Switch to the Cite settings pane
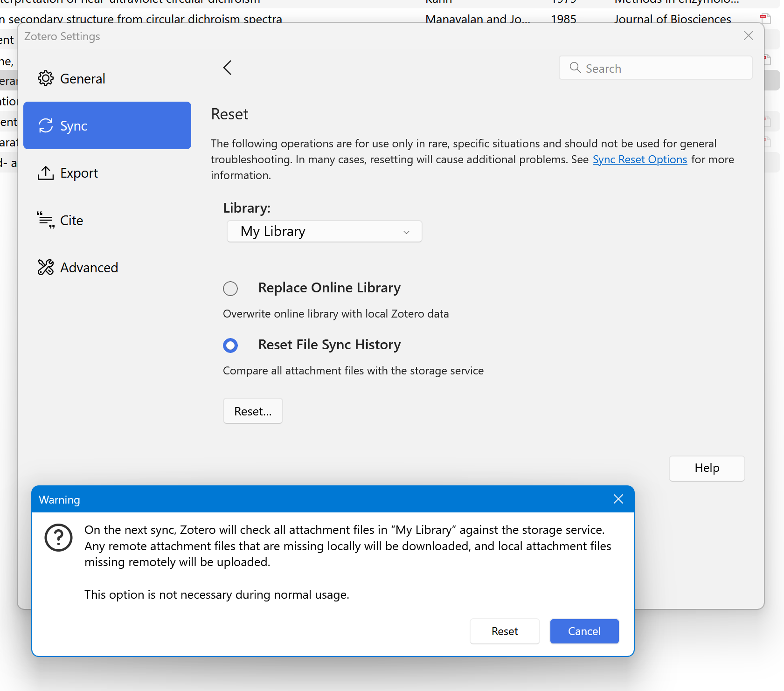The image size is (784, 691). click(x=107, y=220)
